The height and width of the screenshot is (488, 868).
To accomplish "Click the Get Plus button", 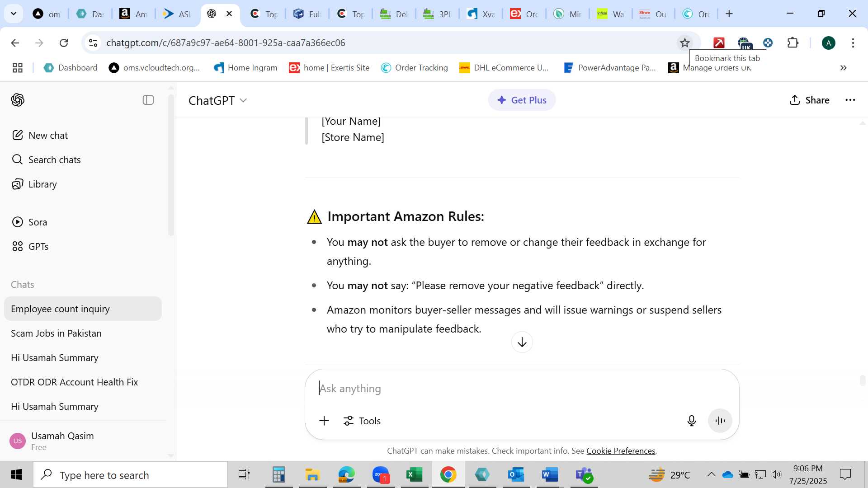I will pos(522,100).
